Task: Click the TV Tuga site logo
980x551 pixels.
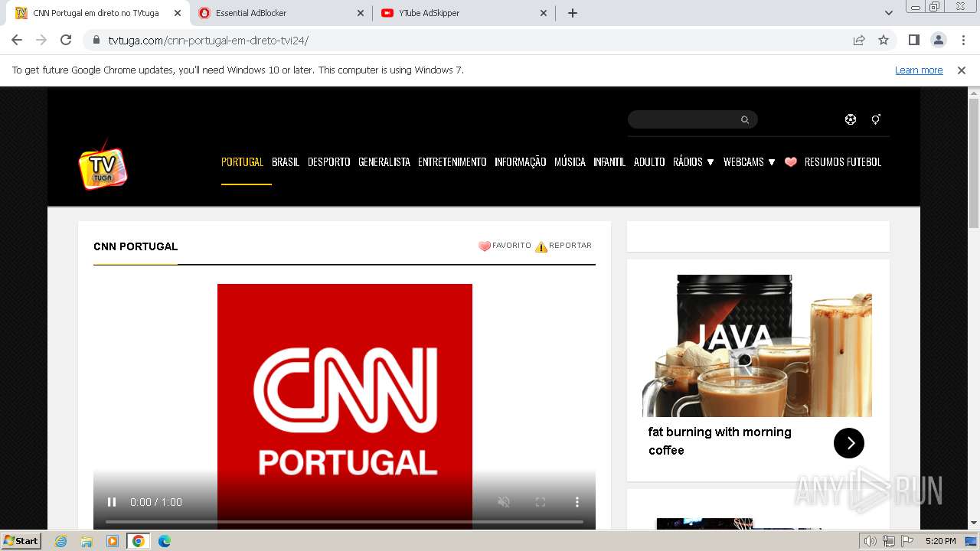Action: point(103,163)
